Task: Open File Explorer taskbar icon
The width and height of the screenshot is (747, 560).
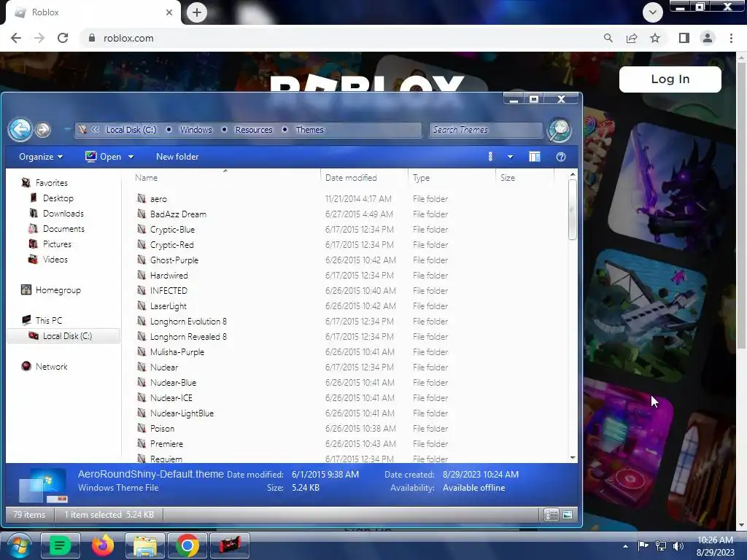Action: pos(145,545)
